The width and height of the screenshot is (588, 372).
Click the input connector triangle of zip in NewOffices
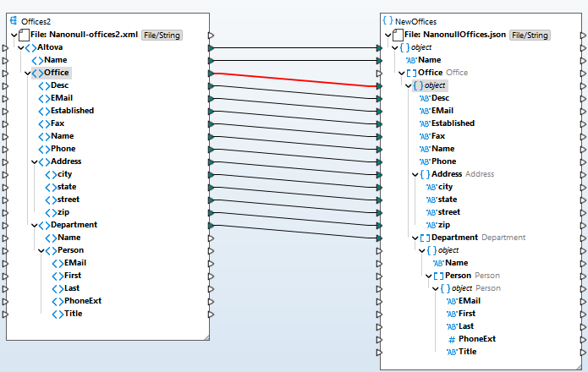point(379,225)
